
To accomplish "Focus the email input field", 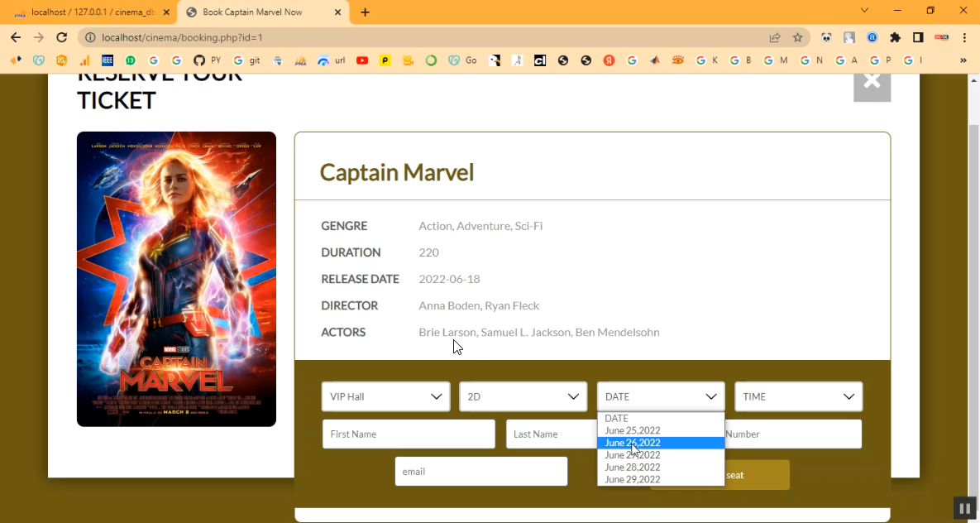I will (x=481, y=472).
